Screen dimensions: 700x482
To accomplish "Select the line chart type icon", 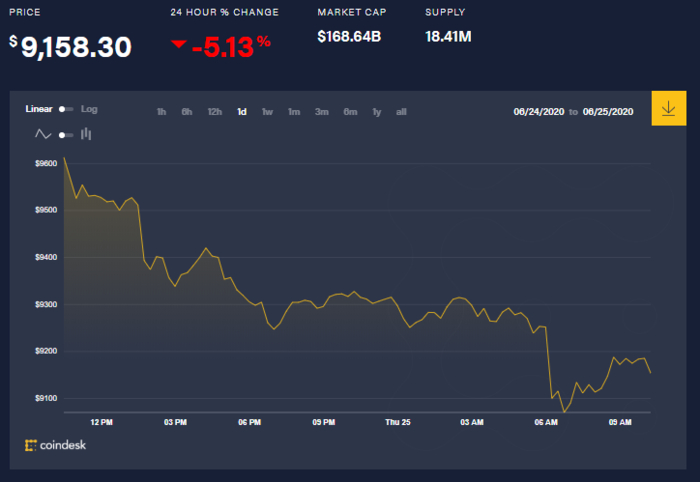I will (x=43, y=133).
